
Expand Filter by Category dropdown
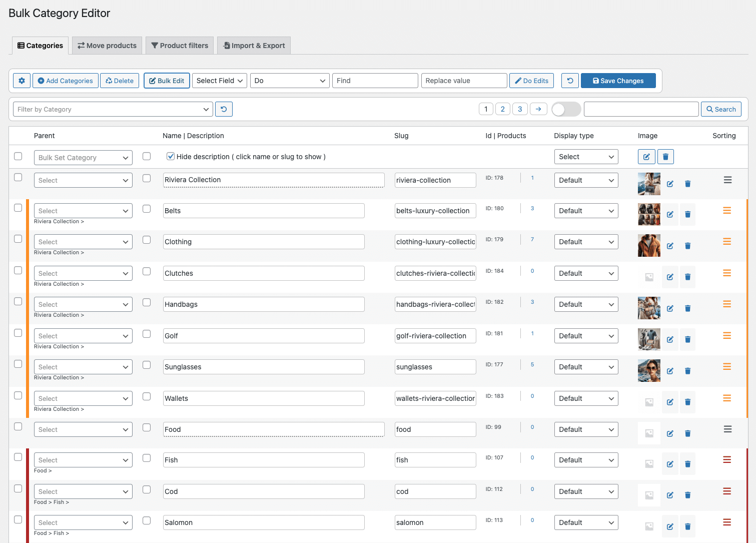pos(113,109)
